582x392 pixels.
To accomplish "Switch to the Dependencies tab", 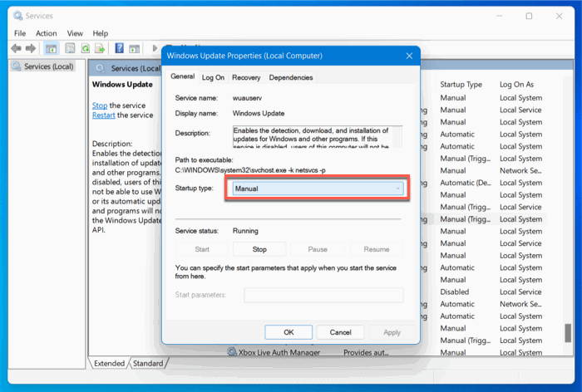I will coord(291,77).
